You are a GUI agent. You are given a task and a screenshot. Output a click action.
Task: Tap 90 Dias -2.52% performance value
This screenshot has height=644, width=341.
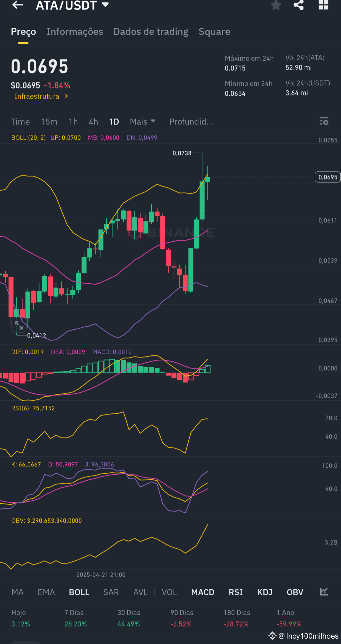tap(181, 624)
